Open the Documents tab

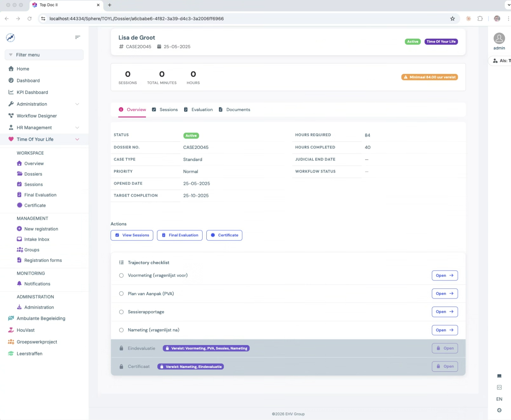[x=238, y=109]
